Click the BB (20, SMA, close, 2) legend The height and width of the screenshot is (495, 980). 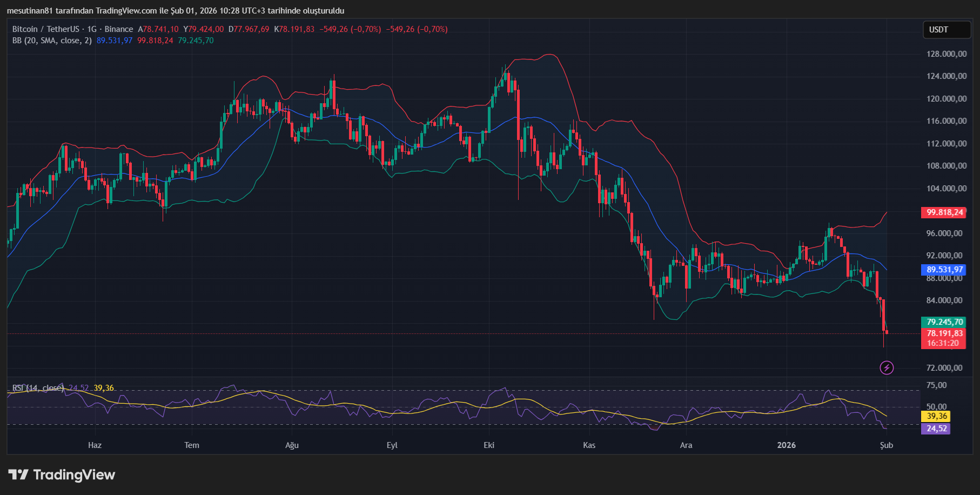pyautogui.click(x=52, y=41)
